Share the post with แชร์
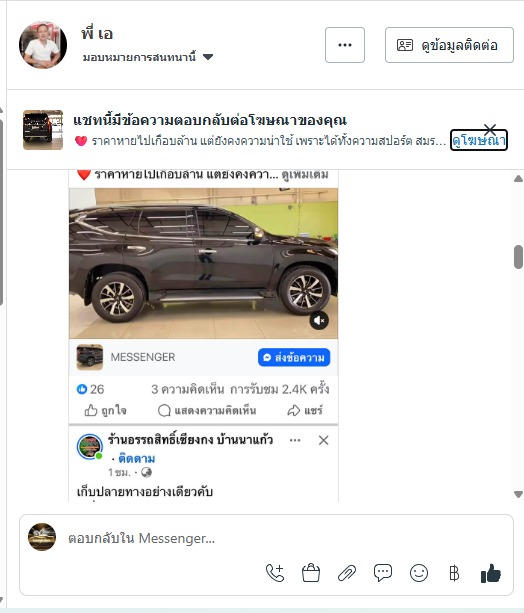 coord(305,410)
